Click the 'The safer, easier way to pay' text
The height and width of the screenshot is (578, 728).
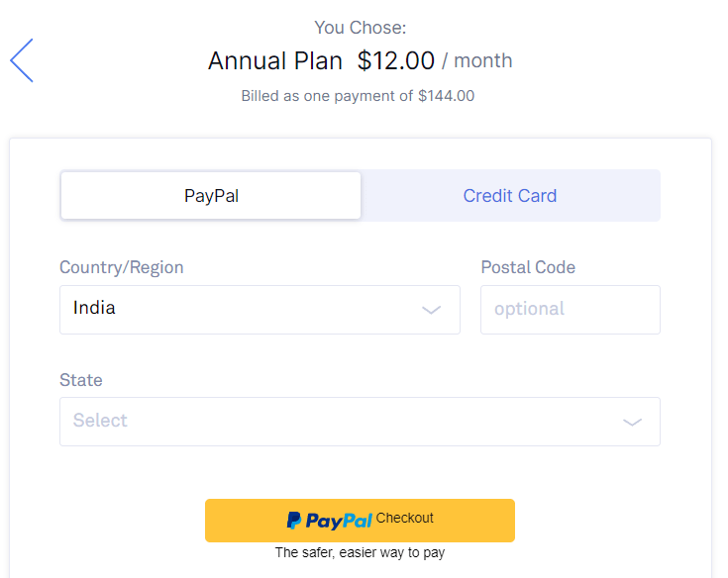pos(360,552)
